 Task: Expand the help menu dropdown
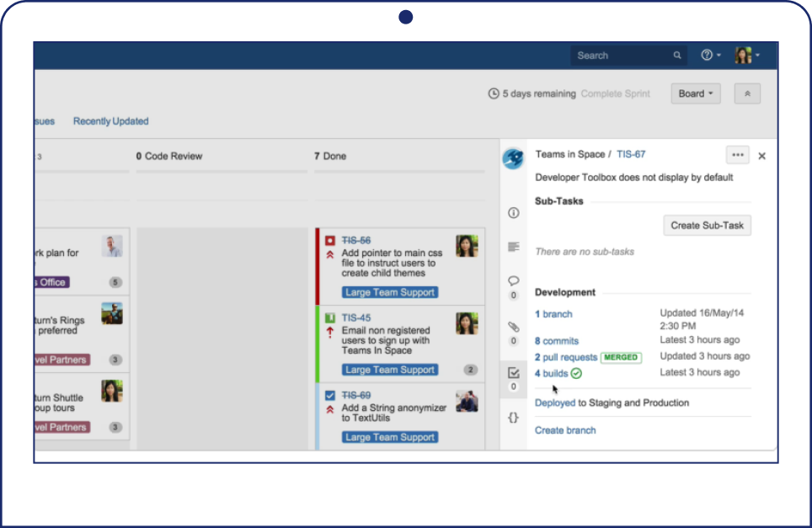(x=711, y=56)
